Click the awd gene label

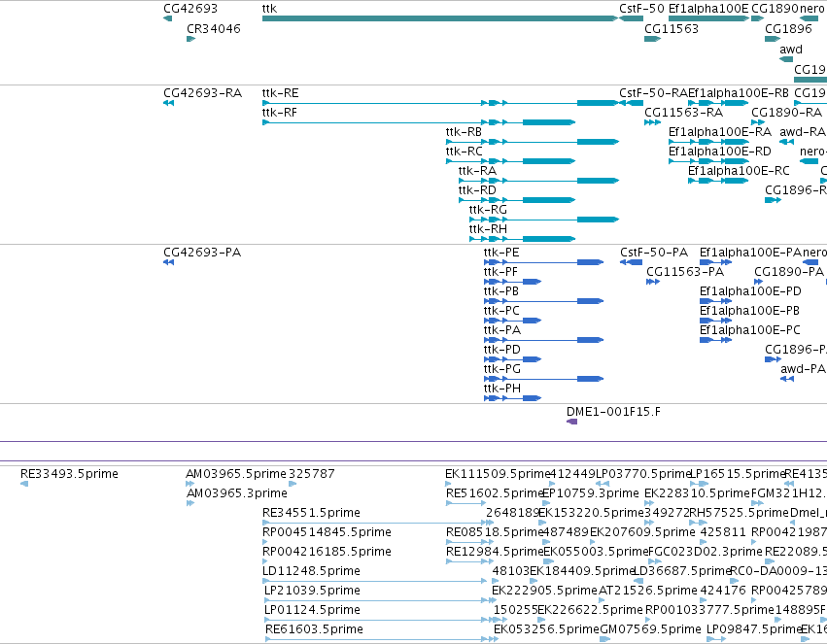click(x=791, y=50)
